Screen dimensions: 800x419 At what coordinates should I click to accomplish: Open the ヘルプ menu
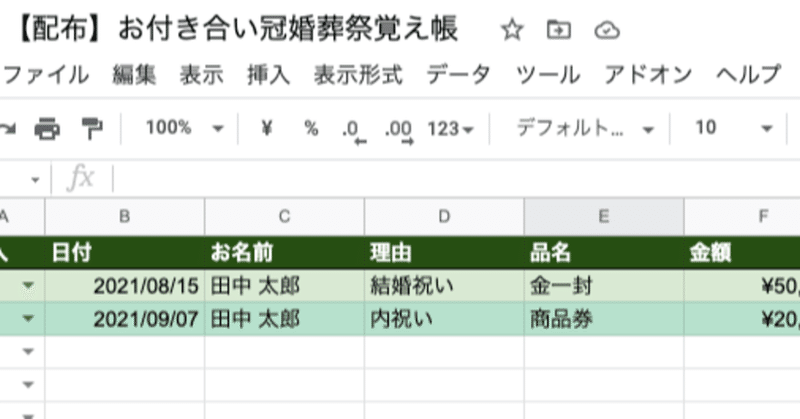748,75
